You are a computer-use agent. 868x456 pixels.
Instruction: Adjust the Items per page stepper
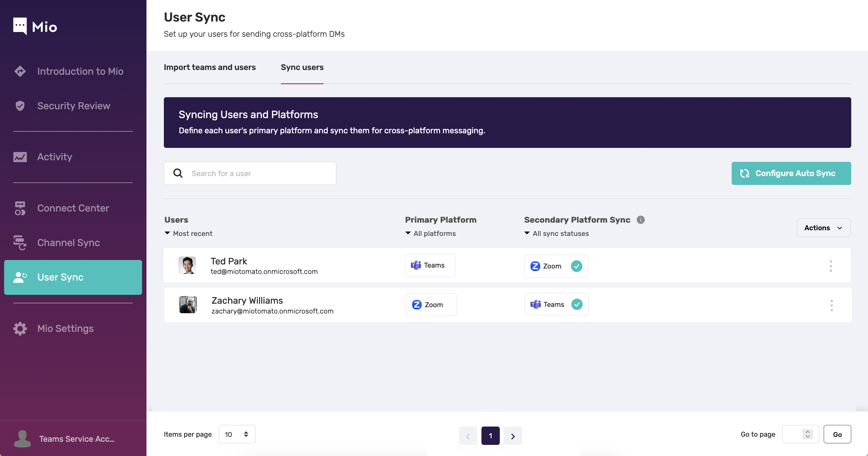point(246,434)
